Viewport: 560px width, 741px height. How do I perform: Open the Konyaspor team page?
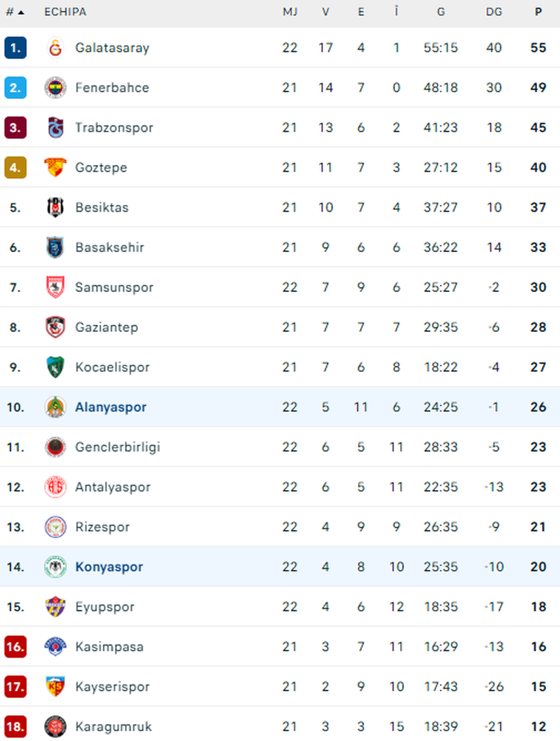(109, 567)
